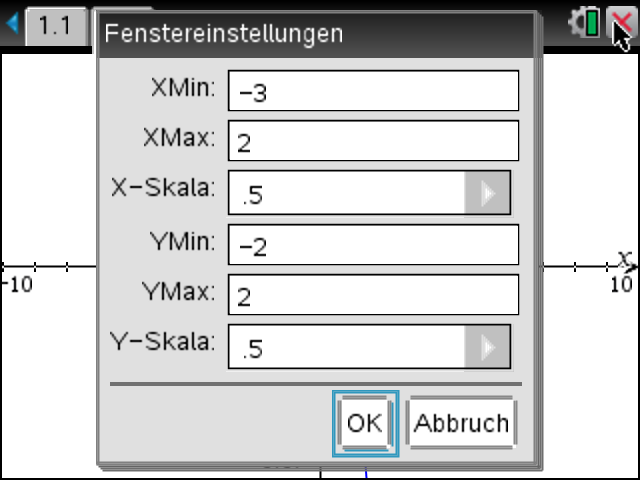Click the XMin input field
640x480 pixels.
pyautogui.click(x=373, y=91)
